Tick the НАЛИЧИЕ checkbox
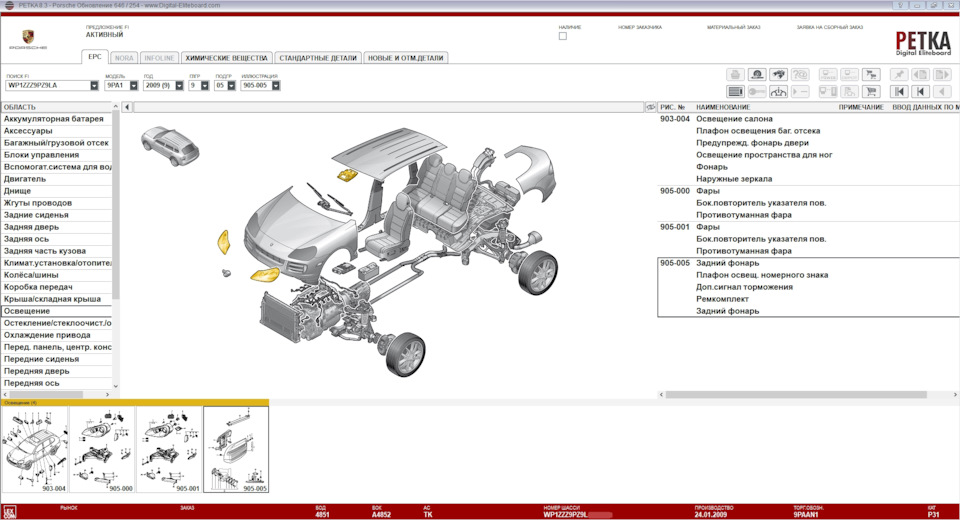Image resolution: width=960 pixels, height=520 pixels. (x=563, y=36)
